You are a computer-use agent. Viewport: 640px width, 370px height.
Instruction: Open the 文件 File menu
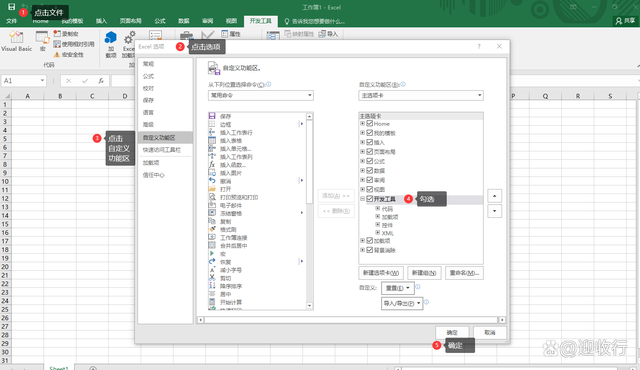pyautogui.click(x=11, y=21)
